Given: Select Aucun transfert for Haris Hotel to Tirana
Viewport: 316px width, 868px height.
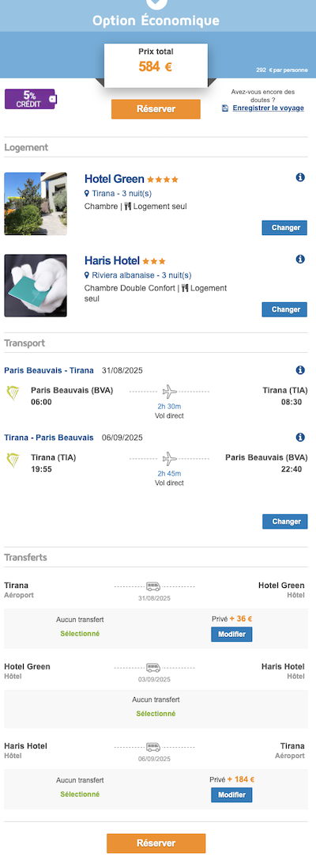Looking at the screenshot, I should point(80,787).
